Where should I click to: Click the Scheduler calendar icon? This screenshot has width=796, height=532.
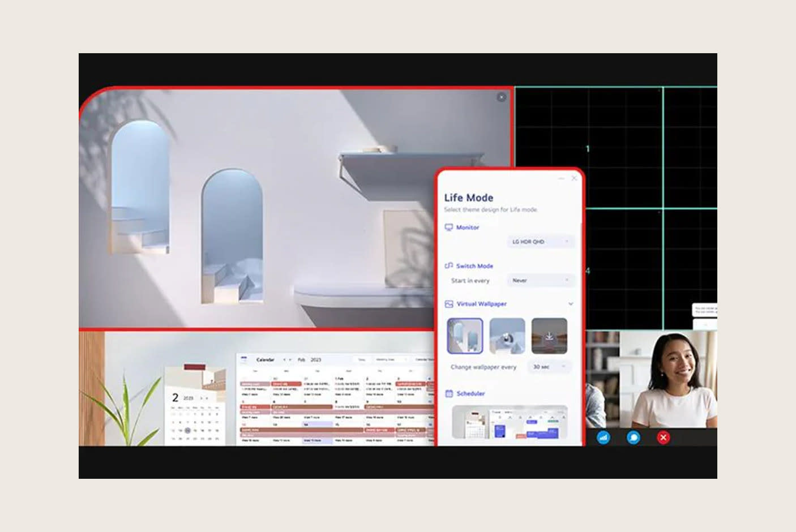pyautogui.click(x=448, y=393)
